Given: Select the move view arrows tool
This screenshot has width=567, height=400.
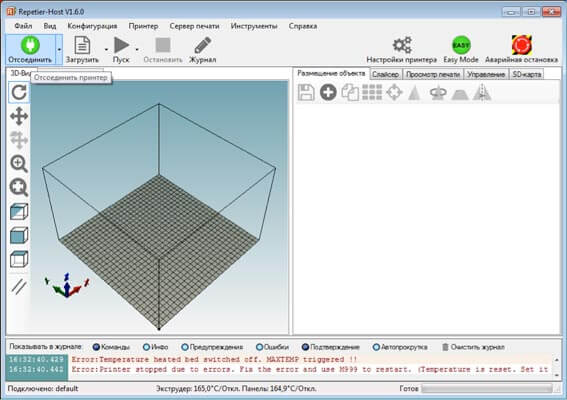Looking at the screenshot, I should (19, 116).
